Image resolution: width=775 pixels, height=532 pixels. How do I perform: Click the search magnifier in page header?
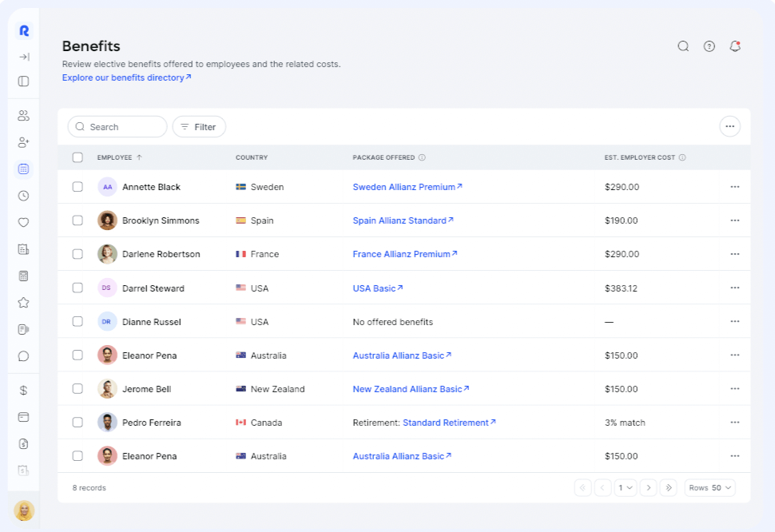[x=683, y=46]
